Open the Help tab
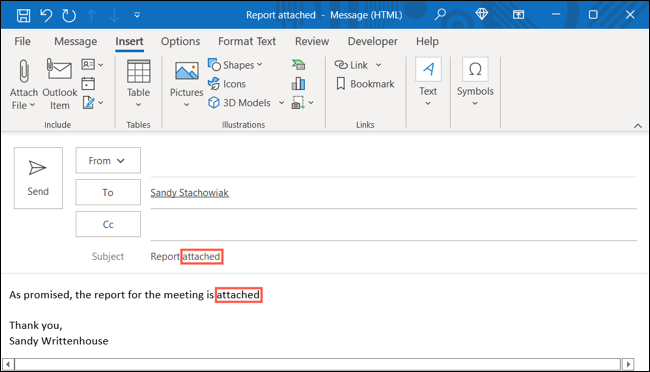The image size is (650, 372). click(x=427, y=41)
